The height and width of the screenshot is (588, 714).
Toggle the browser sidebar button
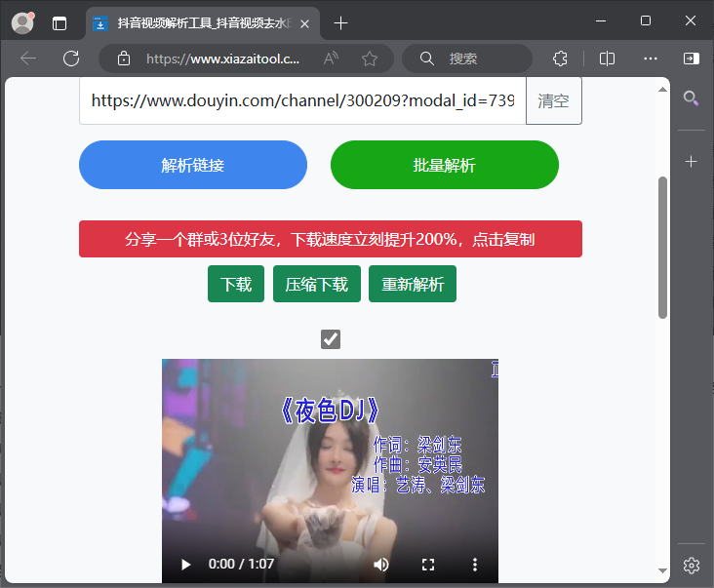pos(692,59)
